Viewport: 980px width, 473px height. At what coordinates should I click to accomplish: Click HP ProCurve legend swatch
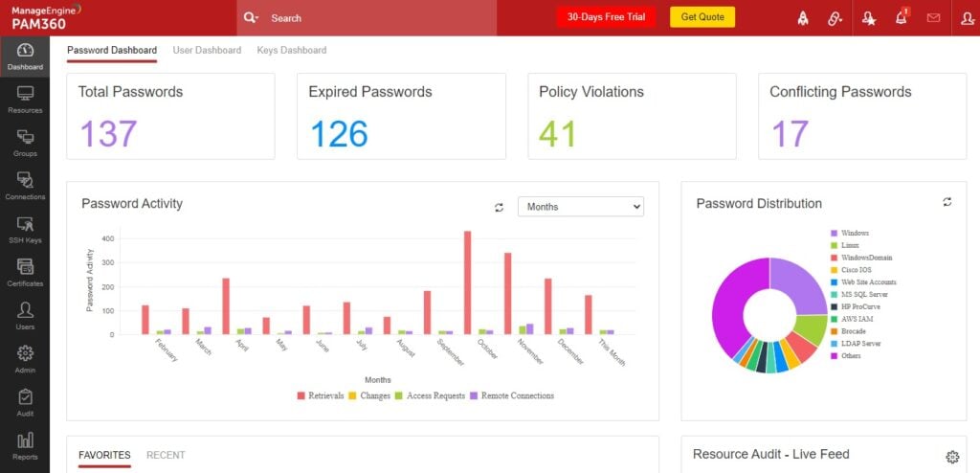pyautogui.click(x=834, y=306)
